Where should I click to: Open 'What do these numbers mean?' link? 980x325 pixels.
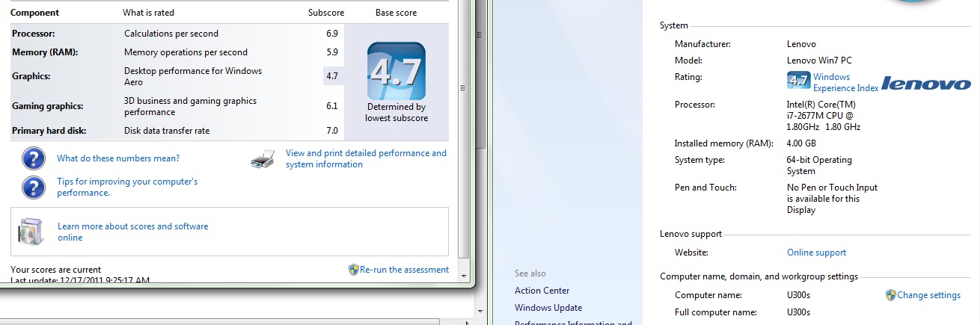[118, 158]
